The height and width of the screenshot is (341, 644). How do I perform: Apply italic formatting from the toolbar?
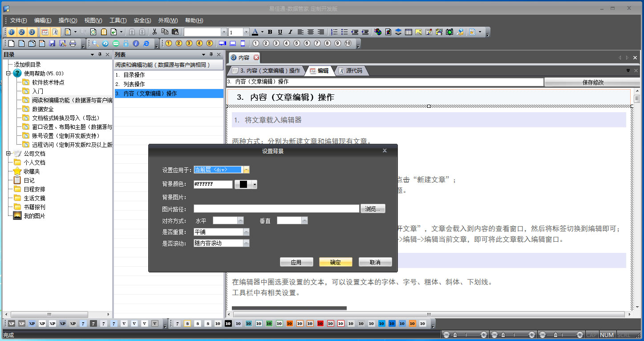click(290, 32)
